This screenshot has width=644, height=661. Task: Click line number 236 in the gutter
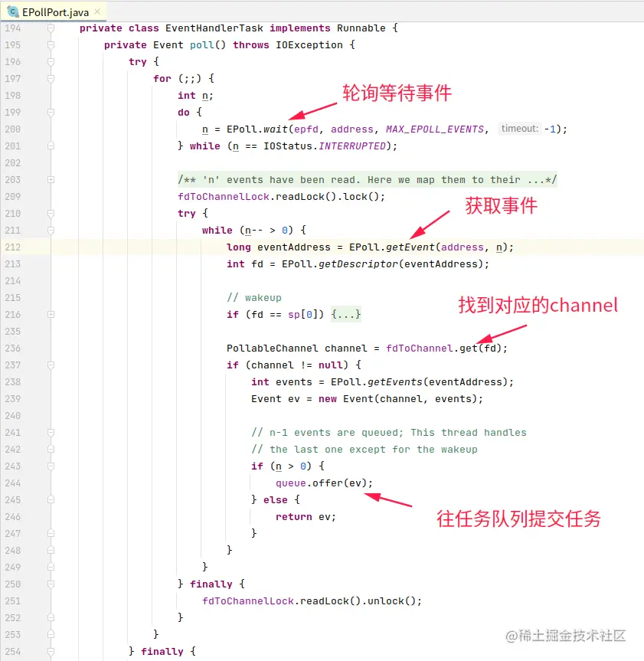point(13,348)
